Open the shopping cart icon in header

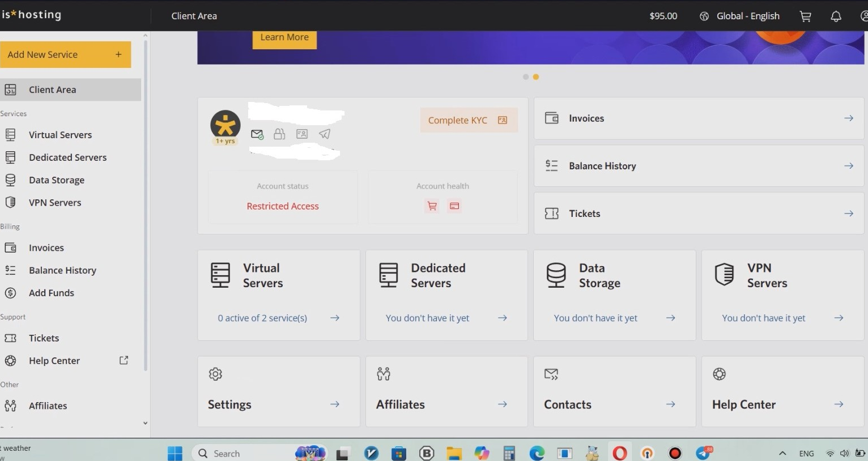[x=805, y=16]
